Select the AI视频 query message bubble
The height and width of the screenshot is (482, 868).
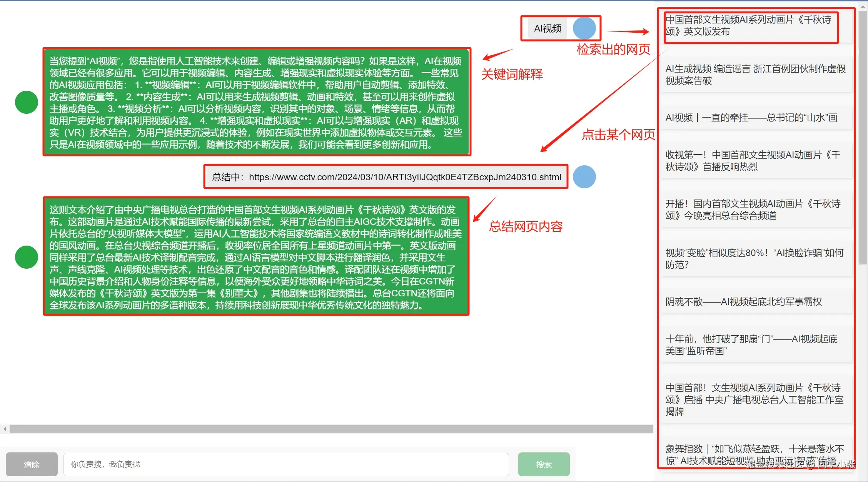tap(547, 28)
